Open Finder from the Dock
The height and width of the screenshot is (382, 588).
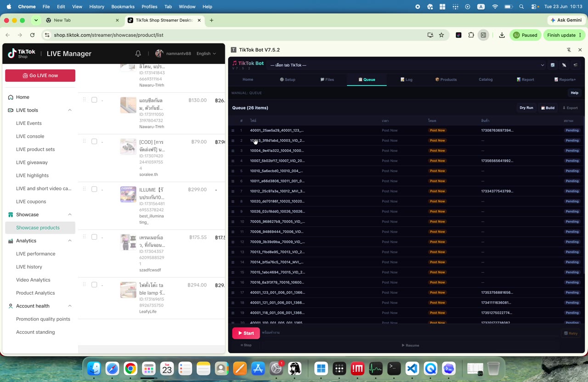(94, 368)
